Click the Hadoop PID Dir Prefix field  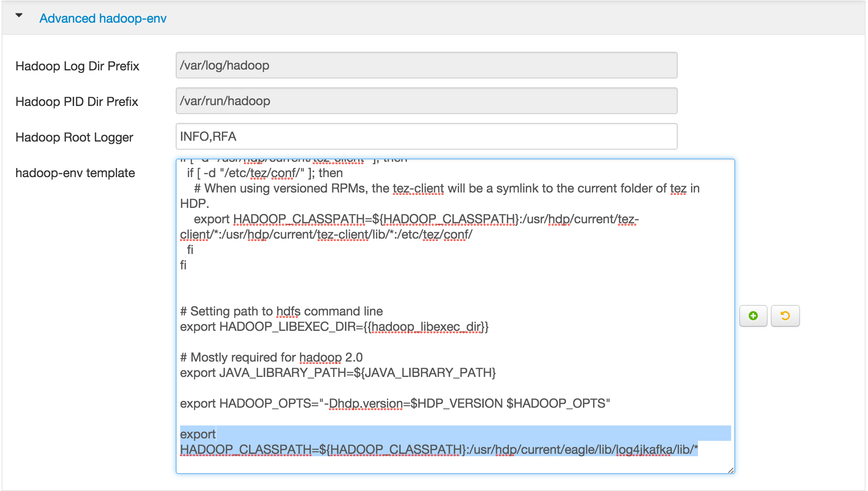pos(426,101)
